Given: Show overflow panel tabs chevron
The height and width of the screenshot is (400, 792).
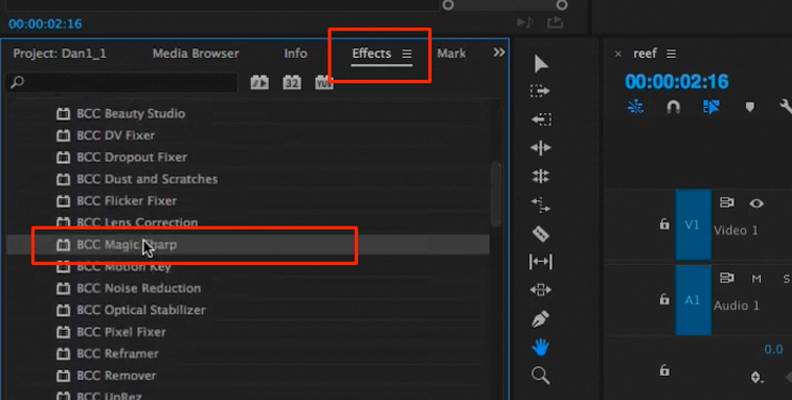Looking at the screenshot, I should pyautogui.click(x=499, y=53).
